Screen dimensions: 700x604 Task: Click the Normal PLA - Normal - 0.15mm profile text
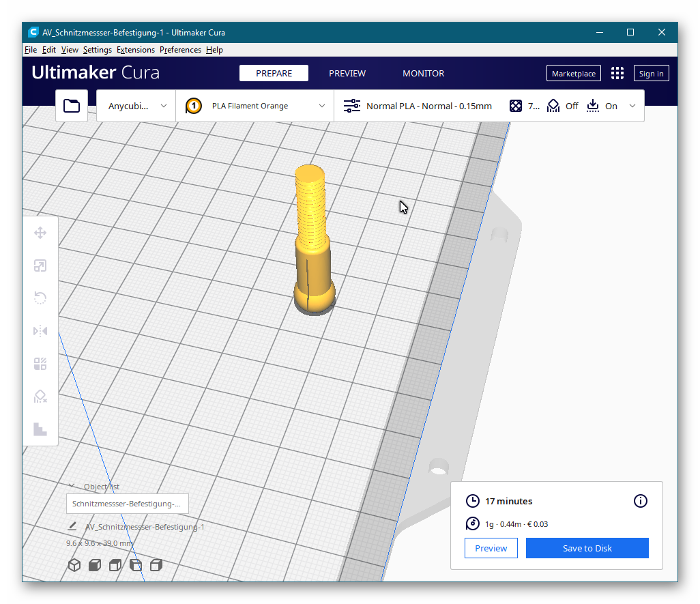[429, 106]
